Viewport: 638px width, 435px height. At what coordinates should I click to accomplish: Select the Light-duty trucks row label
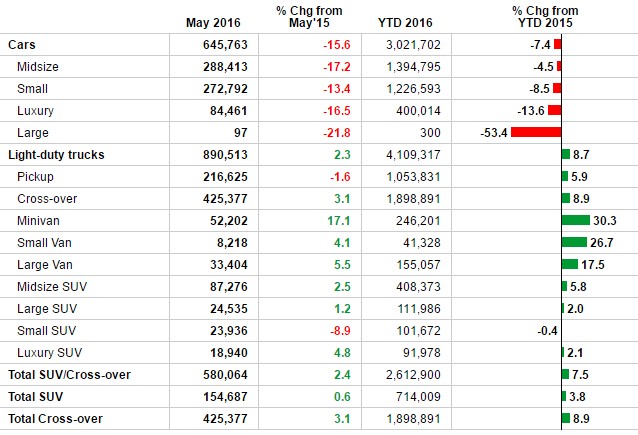point(56,155)
